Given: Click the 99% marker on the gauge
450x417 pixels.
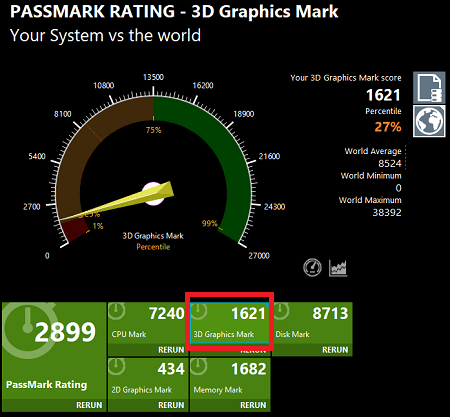Looking at the screenshot, I should tap(210, 223).
